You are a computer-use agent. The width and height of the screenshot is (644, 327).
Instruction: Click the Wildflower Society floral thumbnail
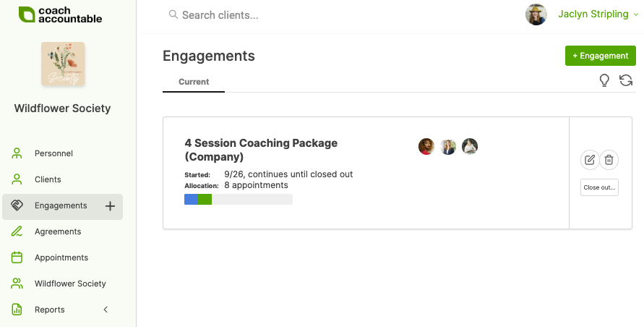coord(63,64)
